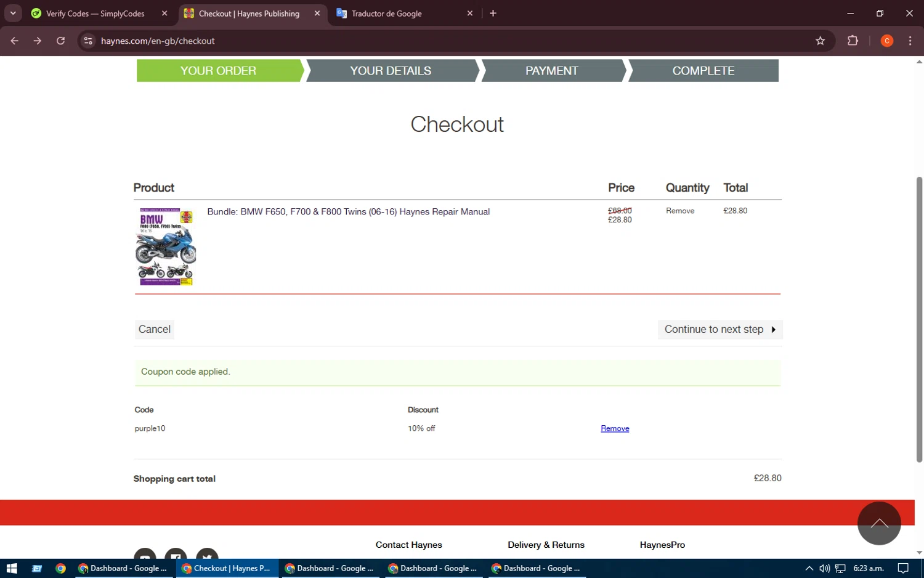Image resolution: width=924 pixels, height=578 pixels.
Task: Remove the BMW bundle from the cart
Action: click(x=680, y=211)
